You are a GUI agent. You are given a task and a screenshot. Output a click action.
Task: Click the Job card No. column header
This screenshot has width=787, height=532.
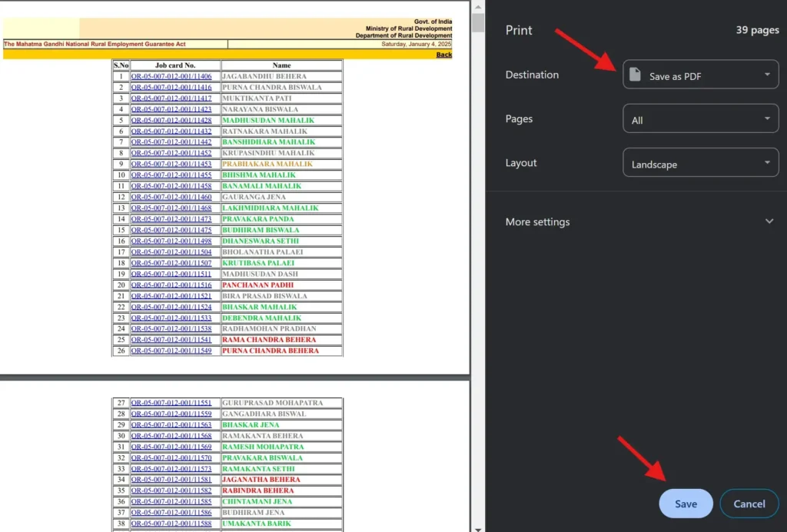click(175, 65)
